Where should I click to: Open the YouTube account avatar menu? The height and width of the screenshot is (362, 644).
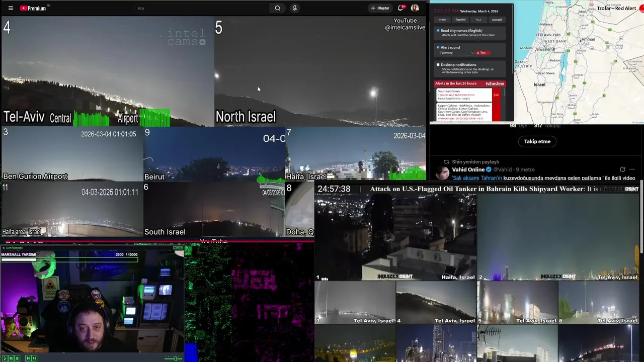(415, 8)
